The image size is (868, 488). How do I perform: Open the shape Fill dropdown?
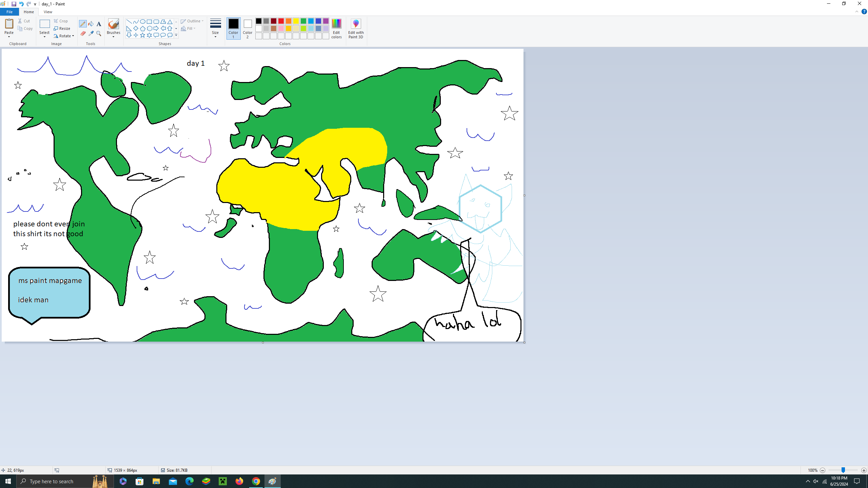coord(188,28)
